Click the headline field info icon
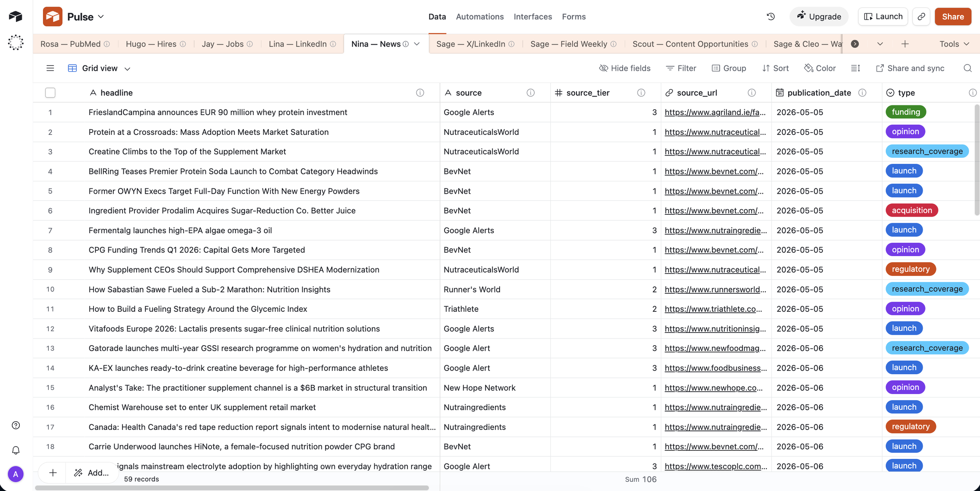The image size is (980, 491). [420, 93]
